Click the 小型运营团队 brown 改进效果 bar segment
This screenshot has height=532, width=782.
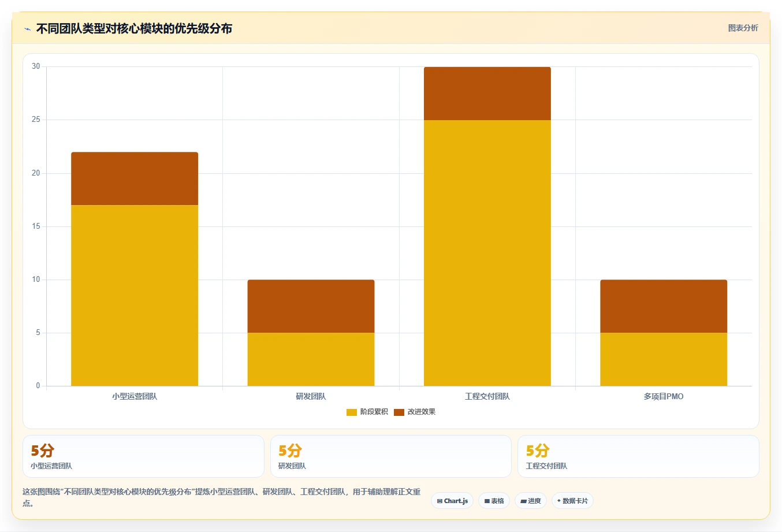click(135, 178)
